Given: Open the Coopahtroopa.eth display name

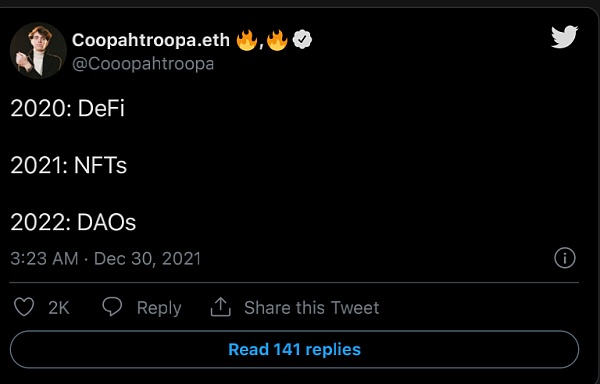Looking at the screenshot, I should coord(151,40).
